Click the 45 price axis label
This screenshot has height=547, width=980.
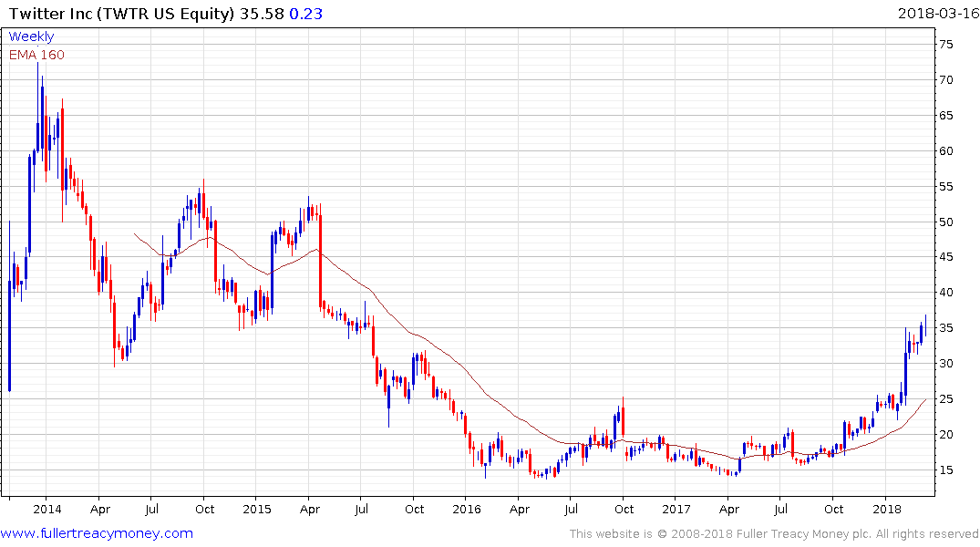(x=945, y=257)
